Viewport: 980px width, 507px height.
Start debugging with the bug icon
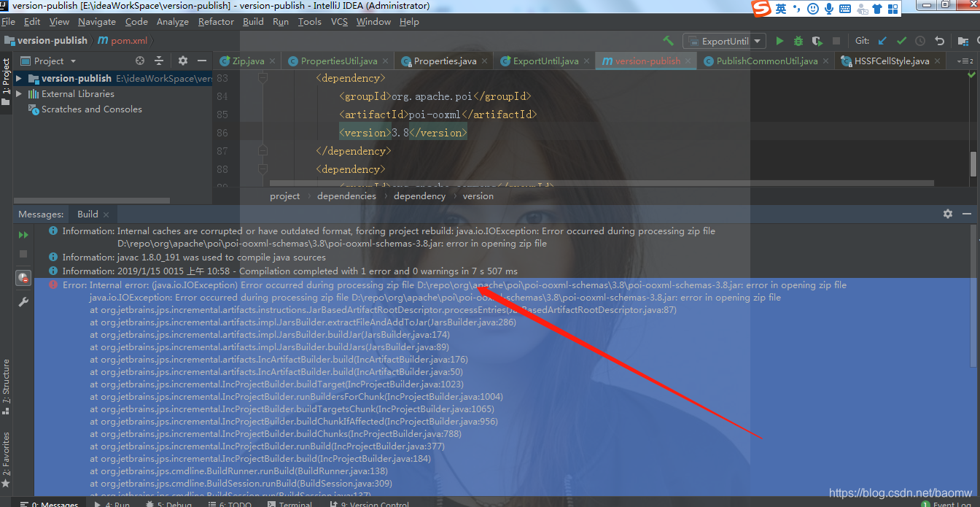pyautogui.click(x=798, y=41)
